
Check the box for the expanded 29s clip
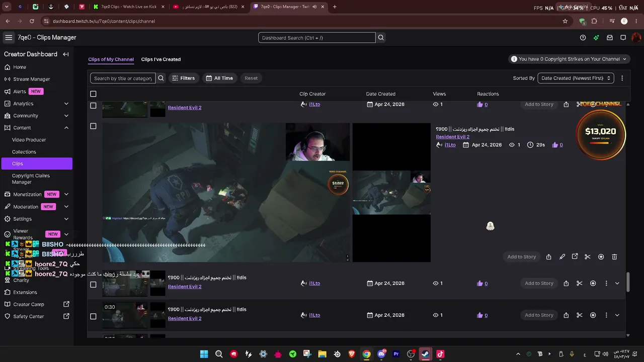tap(93, 126)
